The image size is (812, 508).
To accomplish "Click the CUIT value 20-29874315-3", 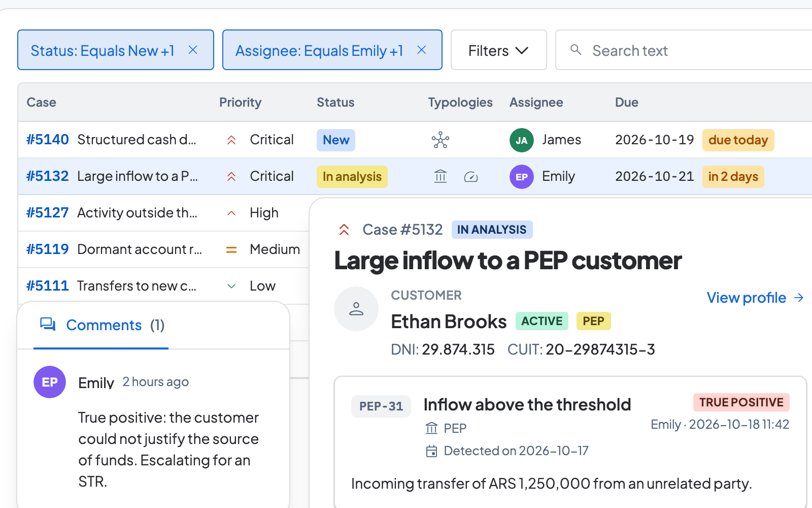I will coord(600,350).
